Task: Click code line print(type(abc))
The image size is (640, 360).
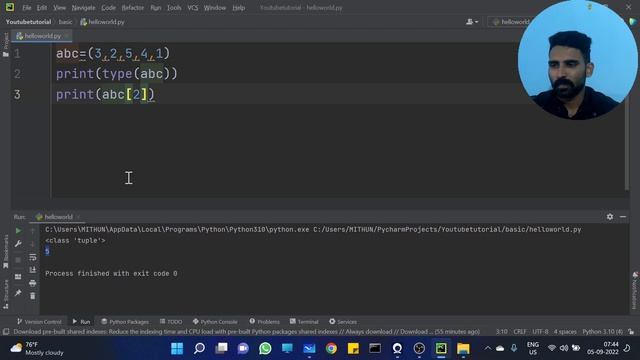Action: [x=117, y=74]
